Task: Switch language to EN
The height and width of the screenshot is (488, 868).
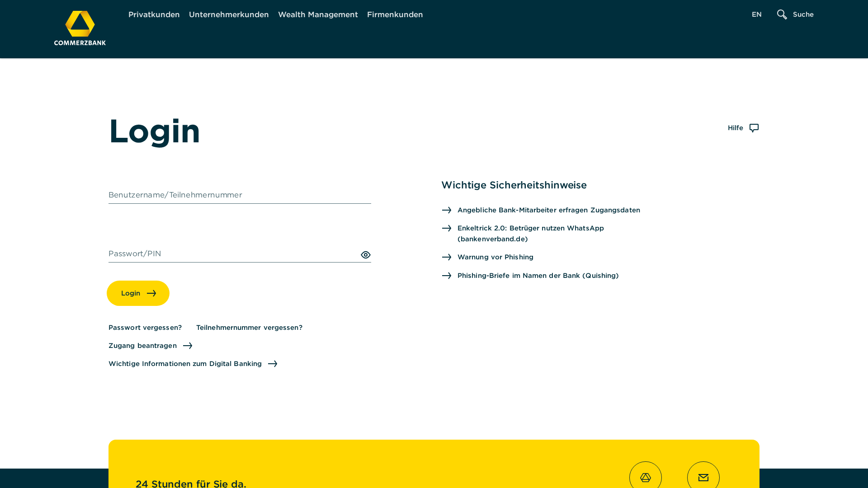Action: click(x=756, y=14)
